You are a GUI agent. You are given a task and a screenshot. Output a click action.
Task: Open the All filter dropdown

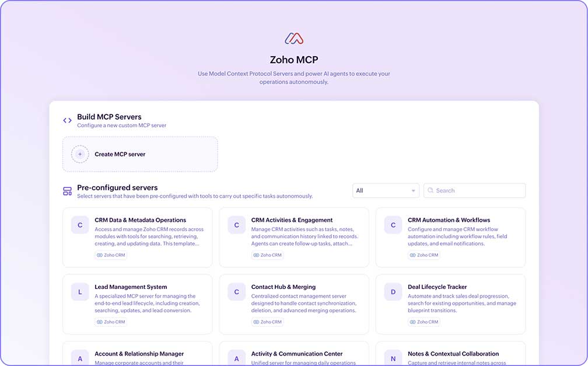click(x=386, y=190)
